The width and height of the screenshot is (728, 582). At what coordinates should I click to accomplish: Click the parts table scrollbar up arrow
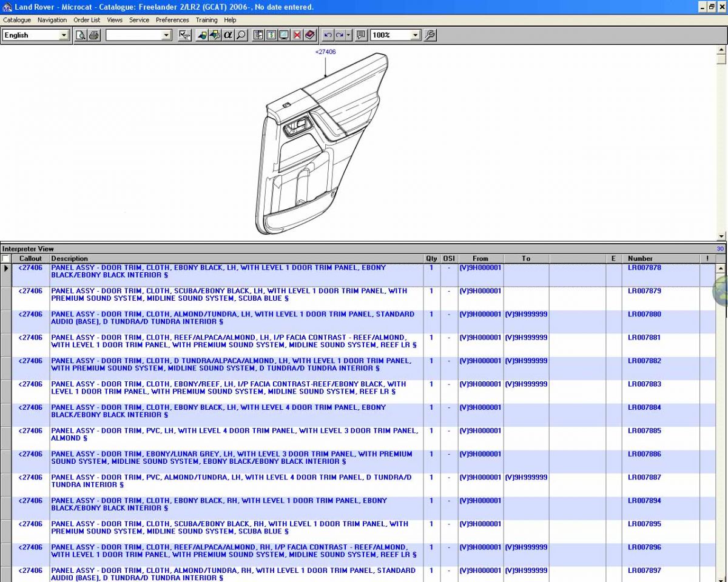721,268
